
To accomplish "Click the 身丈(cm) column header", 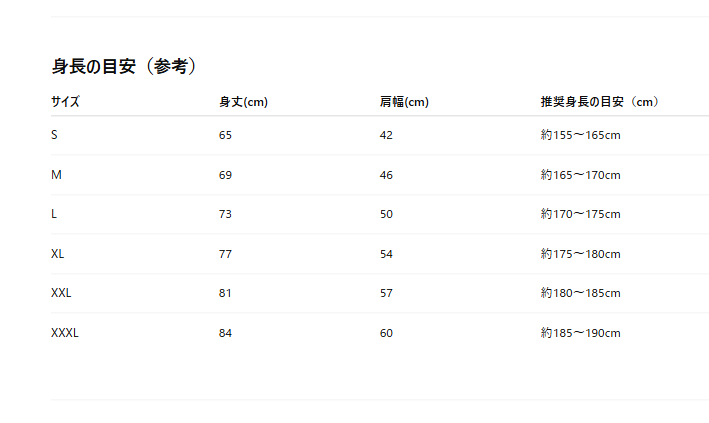I will click(243, 102).
